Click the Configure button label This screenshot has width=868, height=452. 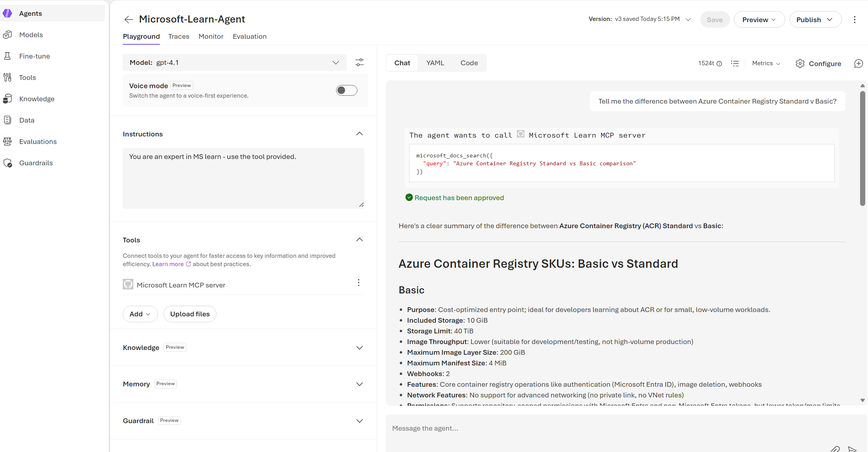click(825, 64)
